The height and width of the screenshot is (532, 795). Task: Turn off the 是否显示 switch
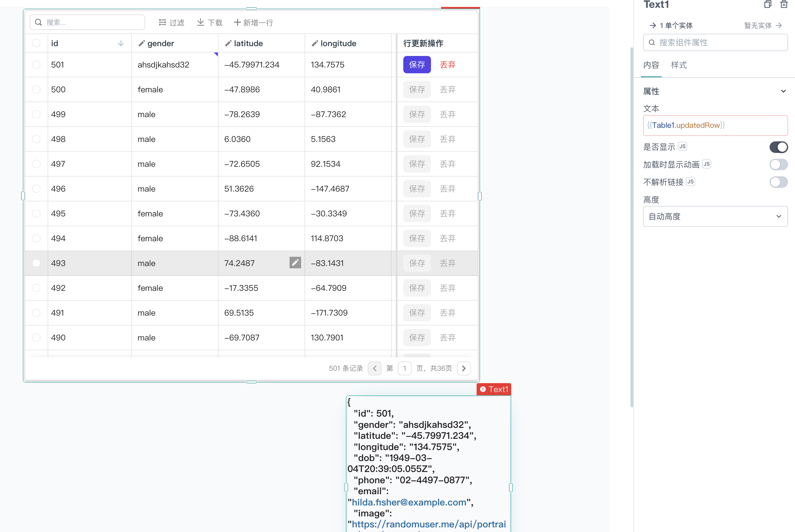click(778, 147)
